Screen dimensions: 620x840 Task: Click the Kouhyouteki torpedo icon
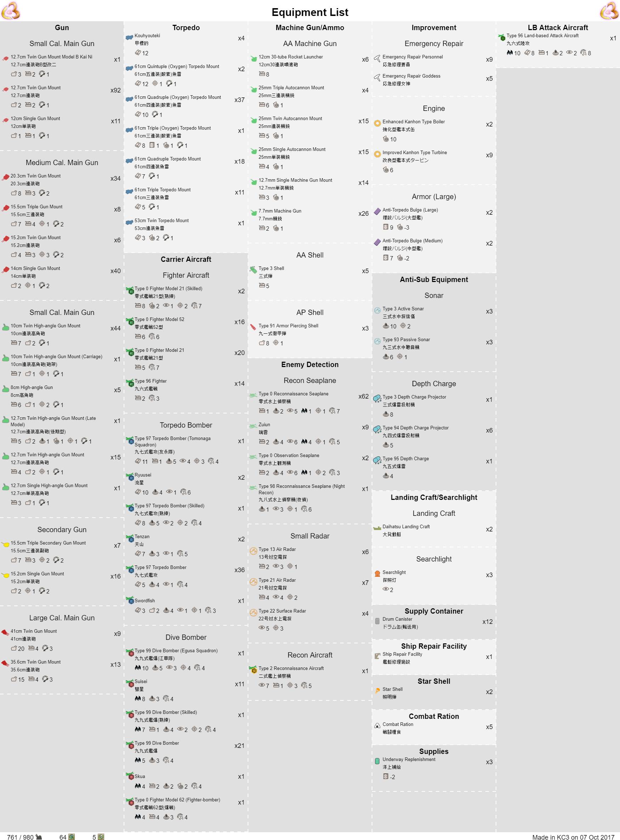[129, 37]
